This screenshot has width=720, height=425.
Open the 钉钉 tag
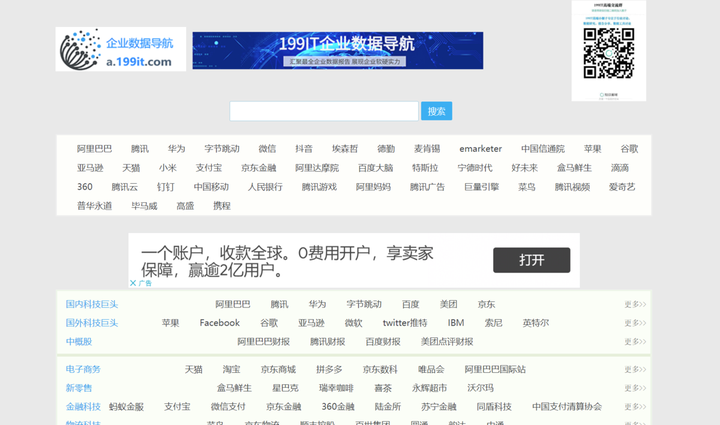click(165, 187)
